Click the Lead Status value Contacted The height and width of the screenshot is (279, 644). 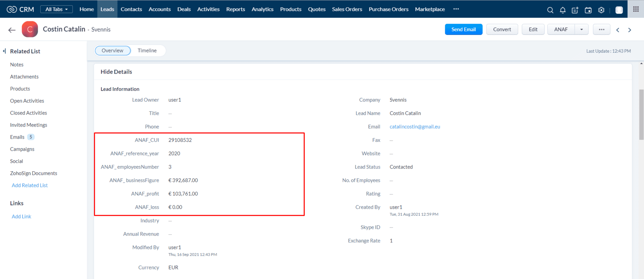pyautogui.click(x=401, y=167)
